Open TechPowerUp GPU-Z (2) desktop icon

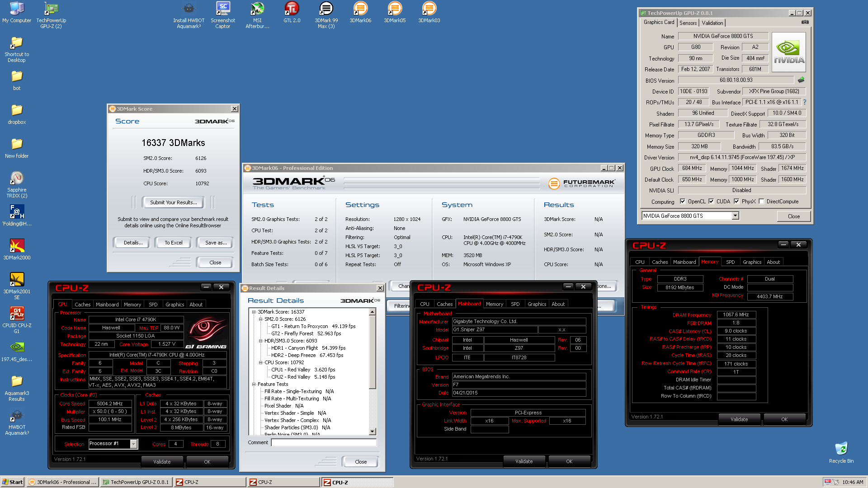[x=51, y=15]
